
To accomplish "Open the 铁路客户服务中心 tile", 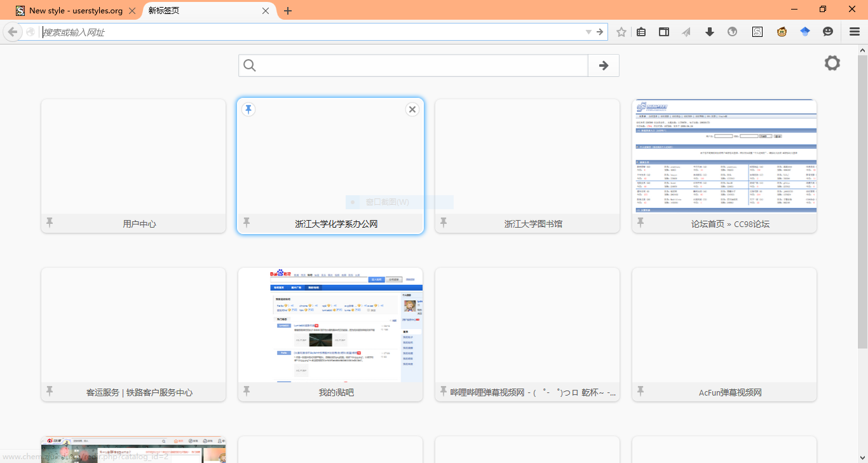I will pyautogui.click(x=133, y=335).
